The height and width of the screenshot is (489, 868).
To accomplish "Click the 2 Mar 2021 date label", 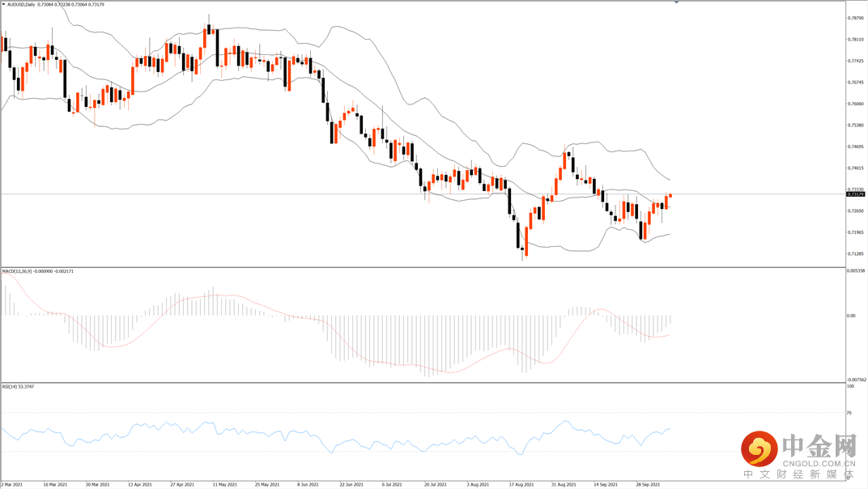I will click(12, 485).
